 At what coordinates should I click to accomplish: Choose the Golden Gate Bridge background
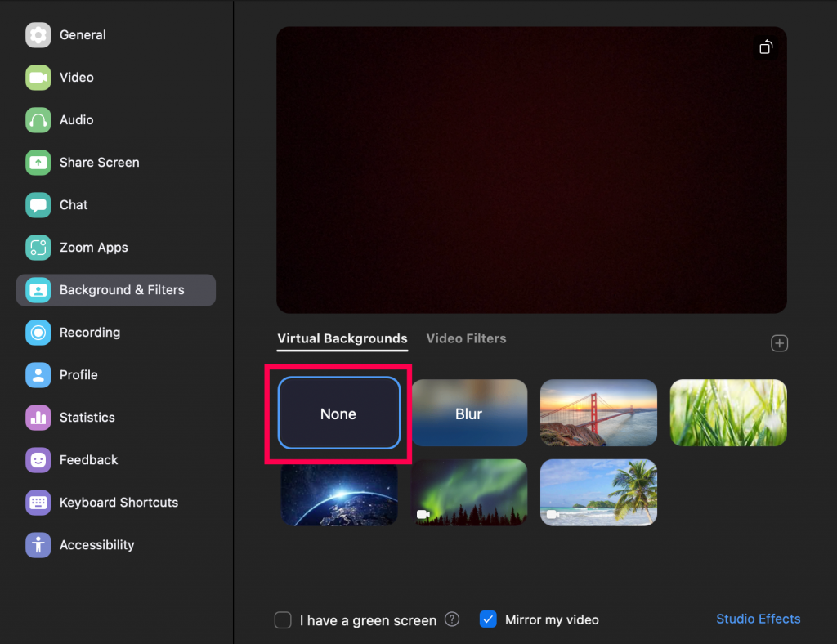click(x=598, y=413)
